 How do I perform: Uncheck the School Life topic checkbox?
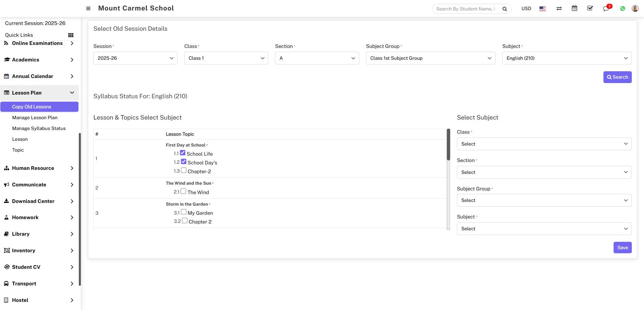click(183, 153)
